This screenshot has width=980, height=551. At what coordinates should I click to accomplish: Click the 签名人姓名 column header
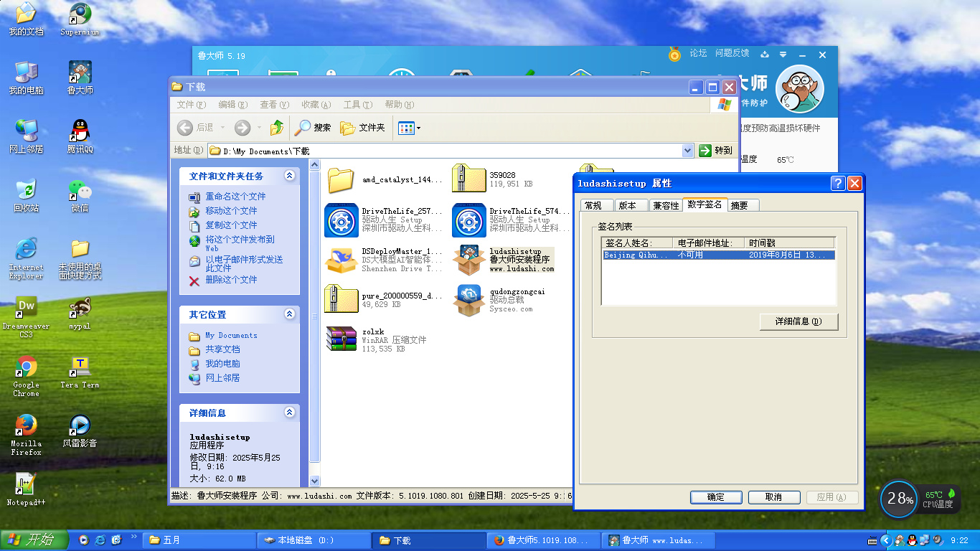coord(637,243)
